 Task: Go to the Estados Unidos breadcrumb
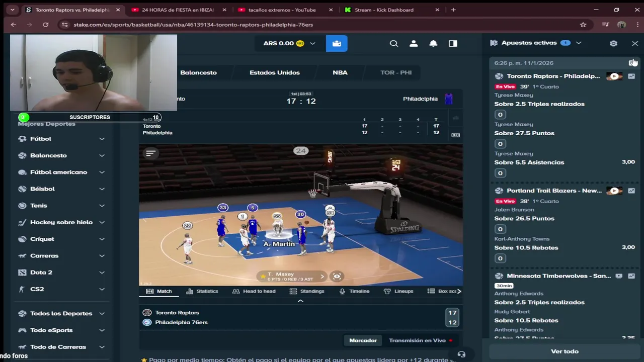pos(275,72)
